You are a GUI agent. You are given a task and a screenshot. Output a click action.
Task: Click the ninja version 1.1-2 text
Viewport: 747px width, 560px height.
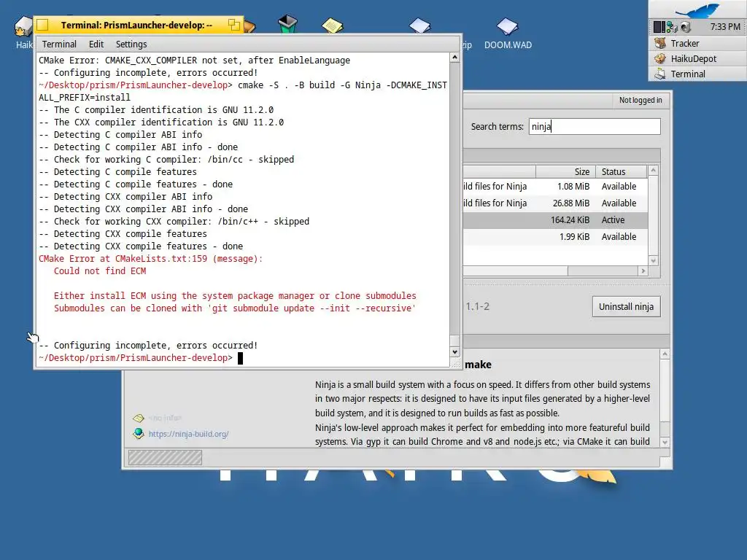pos(477,307)
